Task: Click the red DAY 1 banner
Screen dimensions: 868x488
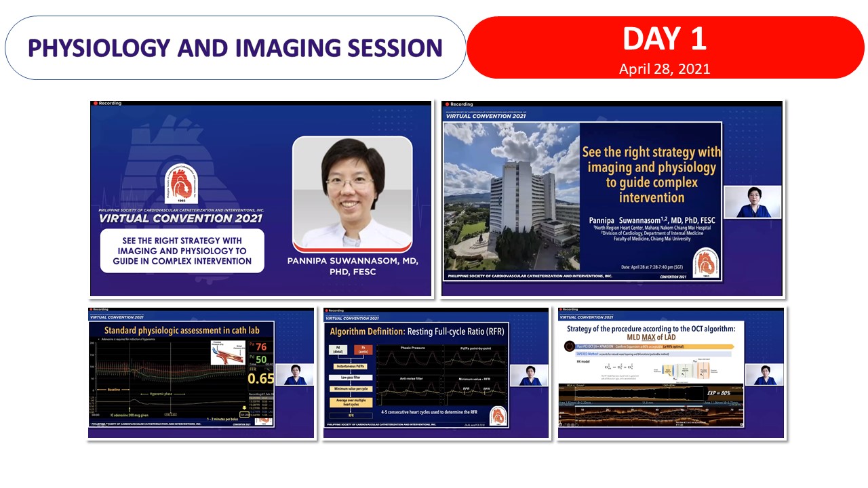Action: 665,47
